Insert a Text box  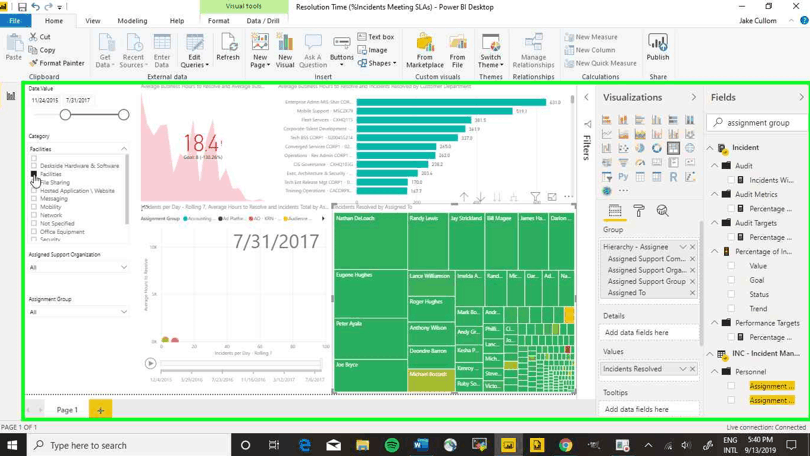click(x=376, y=37)
